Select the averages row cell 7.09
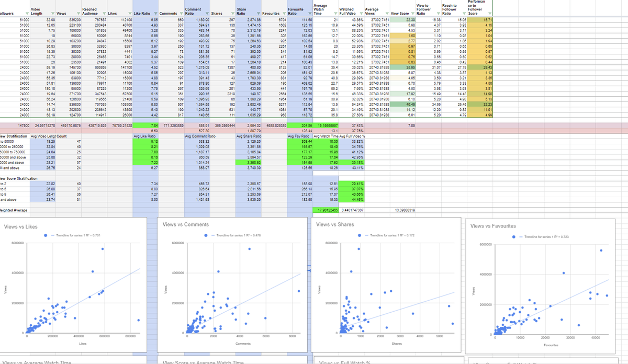This screenshot has height=364, width=628. click(x=404, y=126)
